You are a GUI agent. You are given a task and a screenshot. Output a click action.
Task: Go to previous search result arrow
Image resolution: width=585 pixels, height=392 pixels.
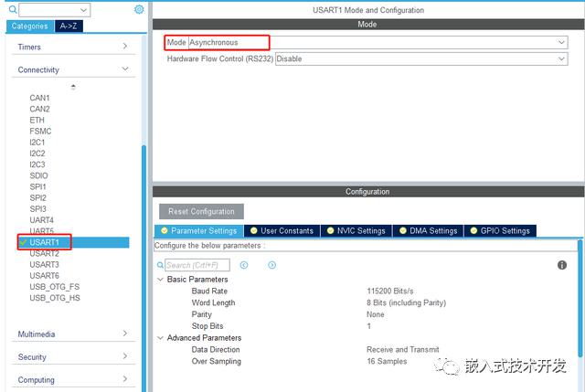pos(244,265)
